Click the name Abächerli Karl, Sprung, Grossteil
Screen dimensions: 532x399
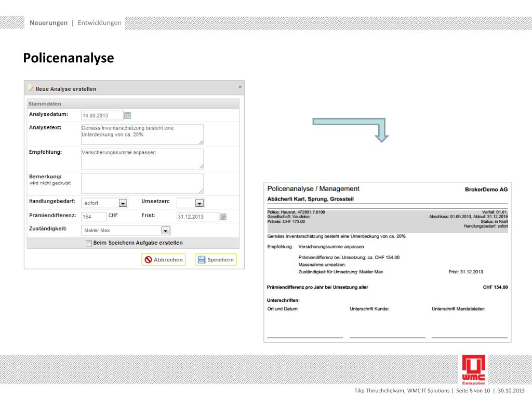311,199
